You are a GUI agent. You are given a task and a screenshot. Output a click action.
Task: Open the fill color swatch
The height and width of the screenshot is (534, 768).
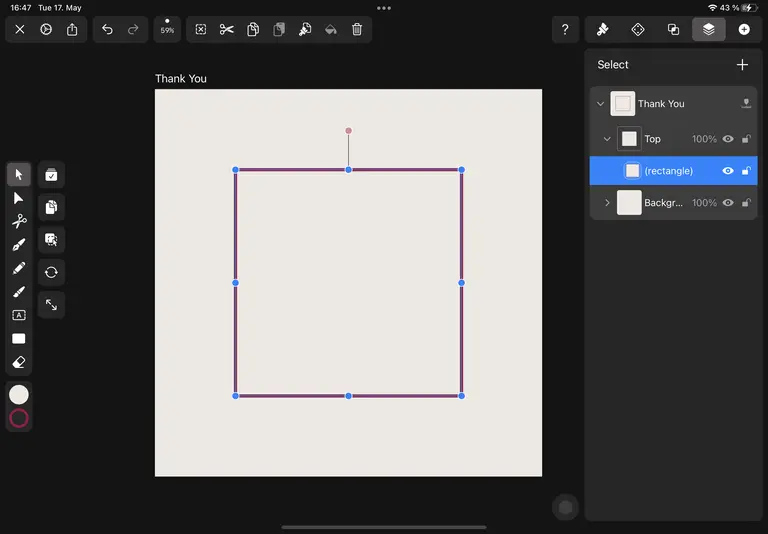tap(19, 395)
